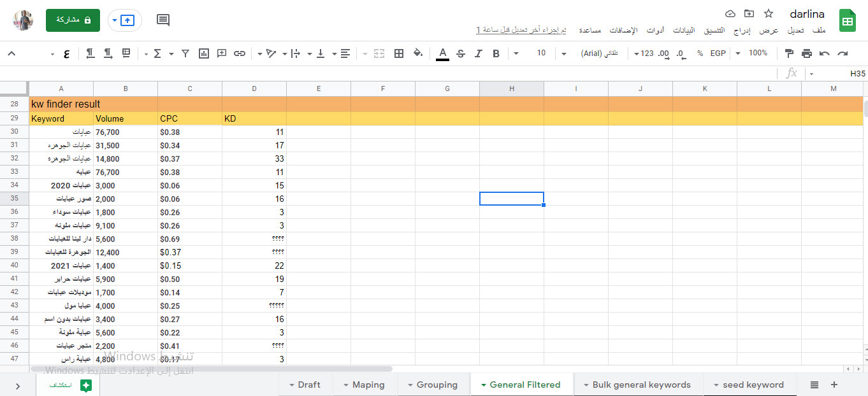Star the darlina document
This screenshot has height=396, width=868.
coord(769,13)
